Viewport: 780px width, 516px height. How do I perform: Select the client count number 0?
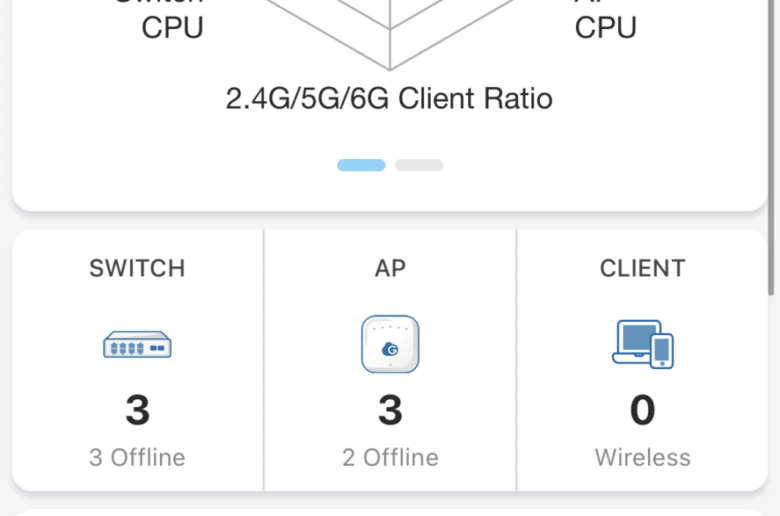pyautogui.click(x=643, y=410)
